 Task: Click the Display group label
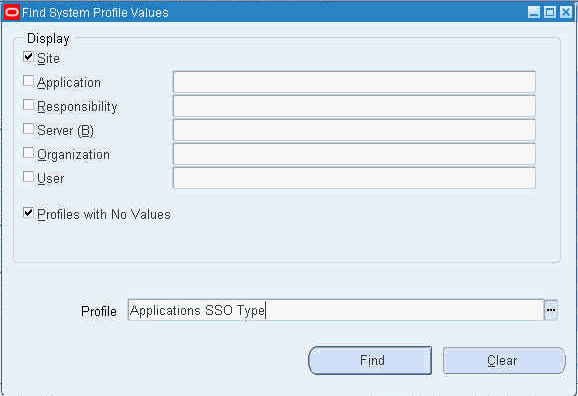48,39
